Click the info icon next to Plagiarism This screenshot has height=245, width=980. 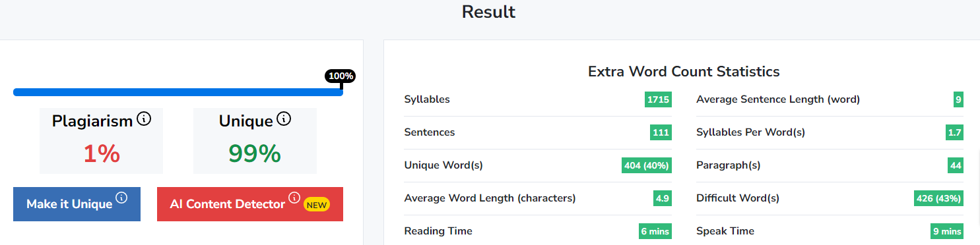(x=144, y=119)
